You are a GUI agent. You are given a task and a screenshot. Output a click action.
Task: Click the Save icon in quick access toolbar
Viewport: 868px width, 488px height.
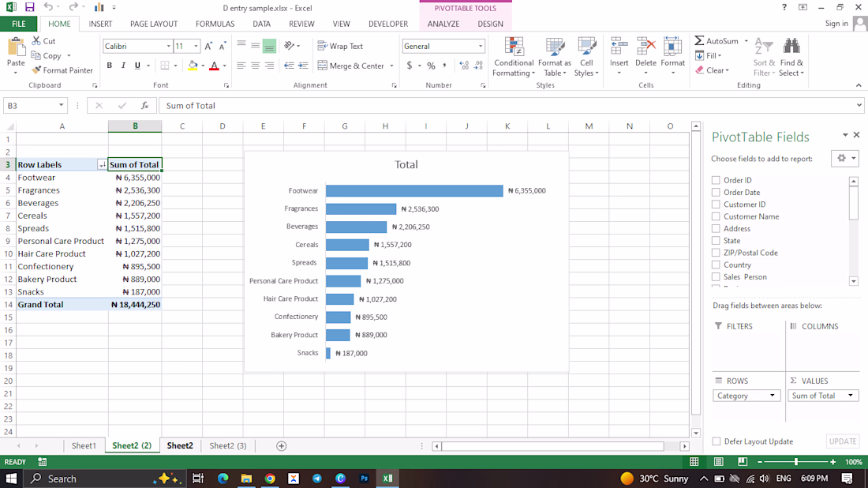click(x=29, y=7)
